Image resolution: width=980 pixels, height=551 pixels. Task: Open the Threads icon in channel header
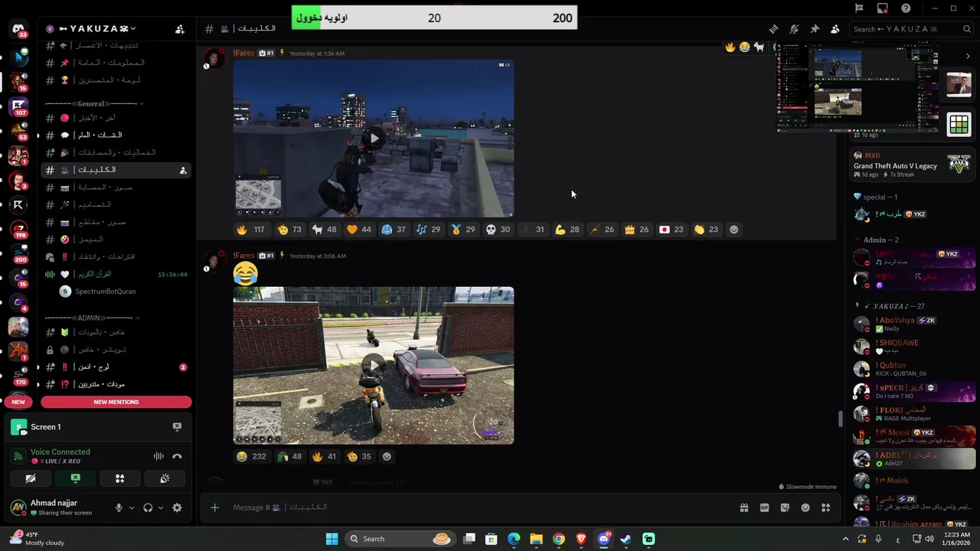click(x=773, y=29)
